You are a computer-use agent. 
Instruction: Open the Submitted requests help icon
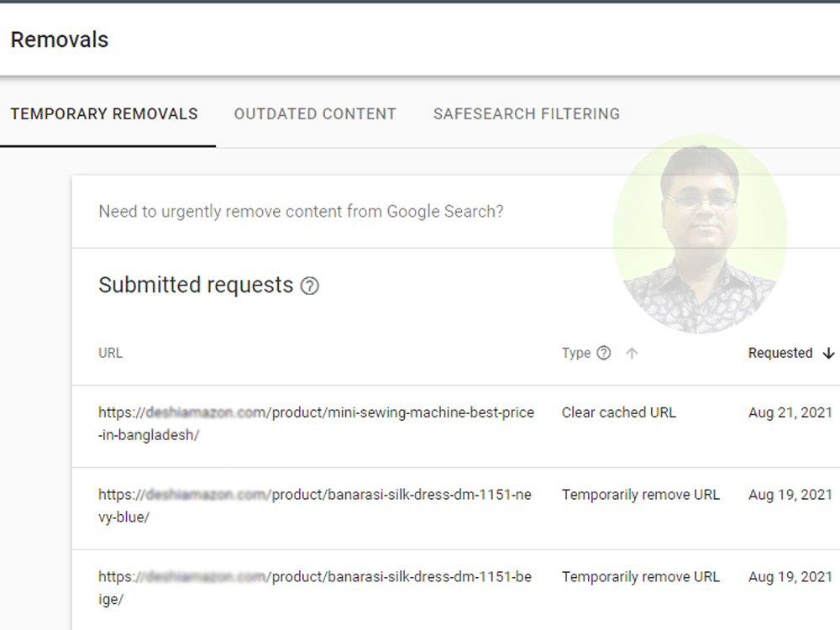(310, 286)
